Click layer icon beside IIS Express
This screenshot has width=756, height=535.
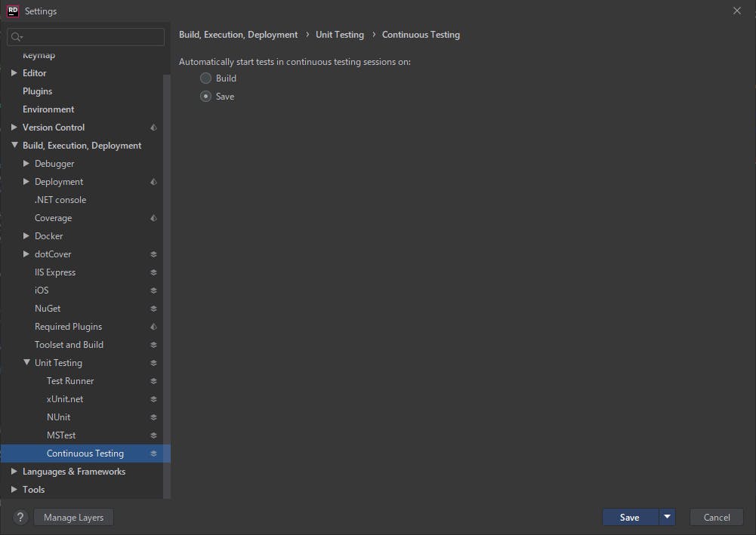[x=153, y=272]
